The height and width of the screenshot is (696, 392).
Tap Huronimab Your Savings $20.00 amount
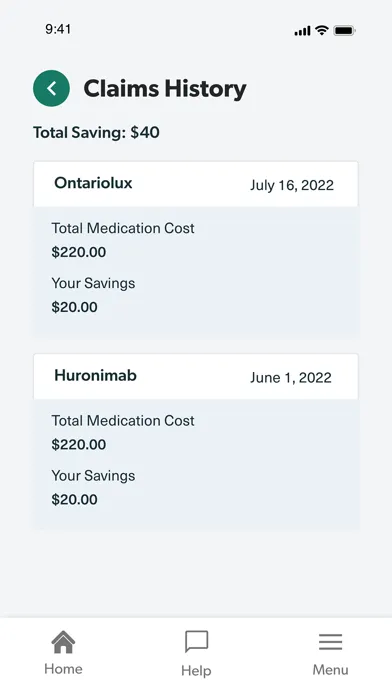point(75,499)
